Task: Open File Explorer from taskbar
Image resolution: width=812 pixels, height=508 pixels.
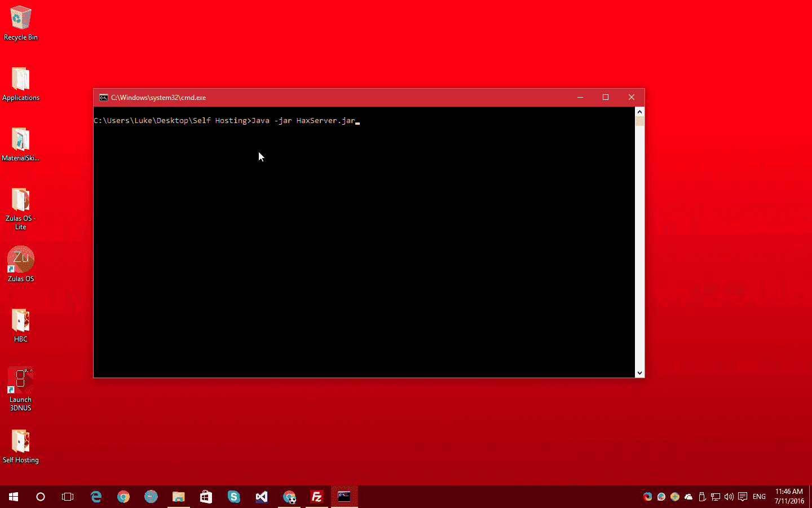Action: coord(179,497)
